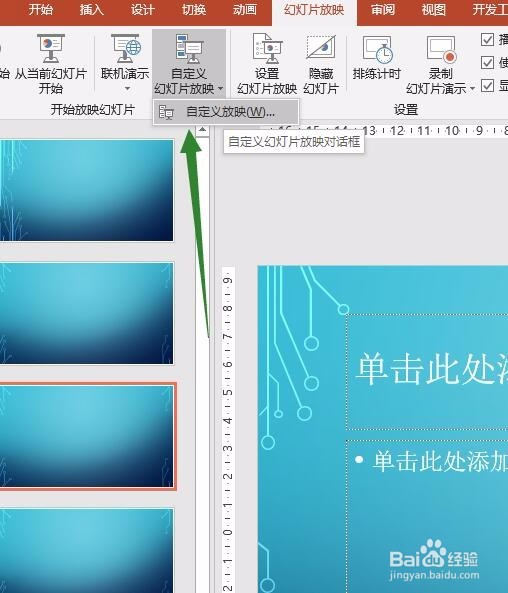Switch to the 插入 tab
The height and width of the screenshot is (593, 508).
click(92, 10)
